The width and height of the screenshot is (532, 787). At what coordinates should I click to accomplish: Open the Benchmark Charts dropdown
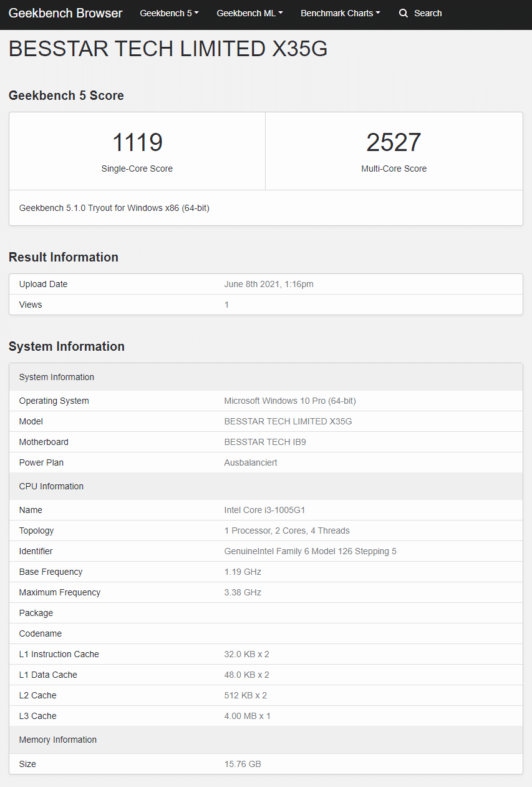(x=341, y=13)
